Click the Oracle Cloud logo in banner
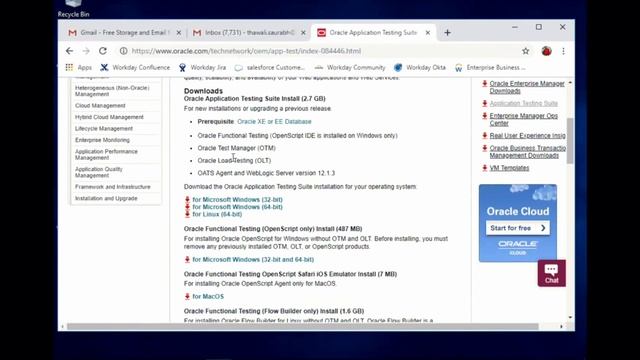Screen dimensions: 640x360 [518, 247]
